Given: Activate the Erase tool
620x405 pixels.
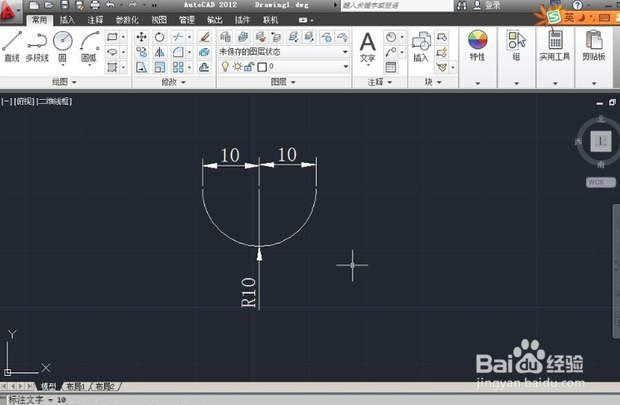Looking at the screenshot, I should [x=204, y=37].
